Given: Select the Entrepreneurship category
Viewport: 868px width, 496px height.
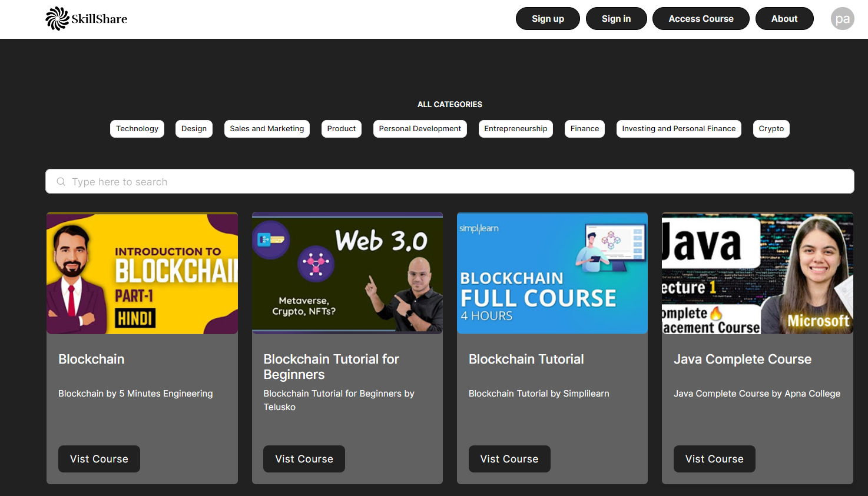Looking at the screenshot, I should coord(516,129).
